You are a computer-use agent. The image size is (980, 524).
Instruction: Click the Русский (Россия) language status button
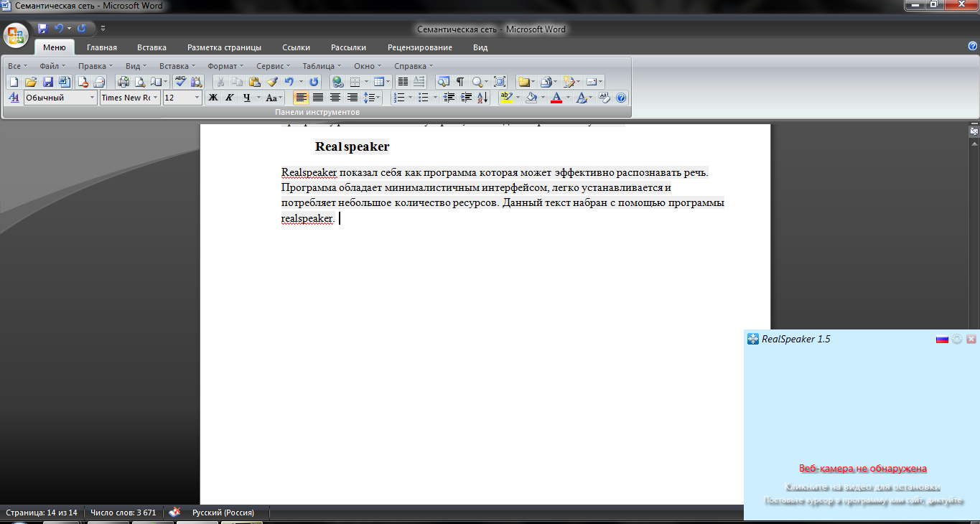223,513
